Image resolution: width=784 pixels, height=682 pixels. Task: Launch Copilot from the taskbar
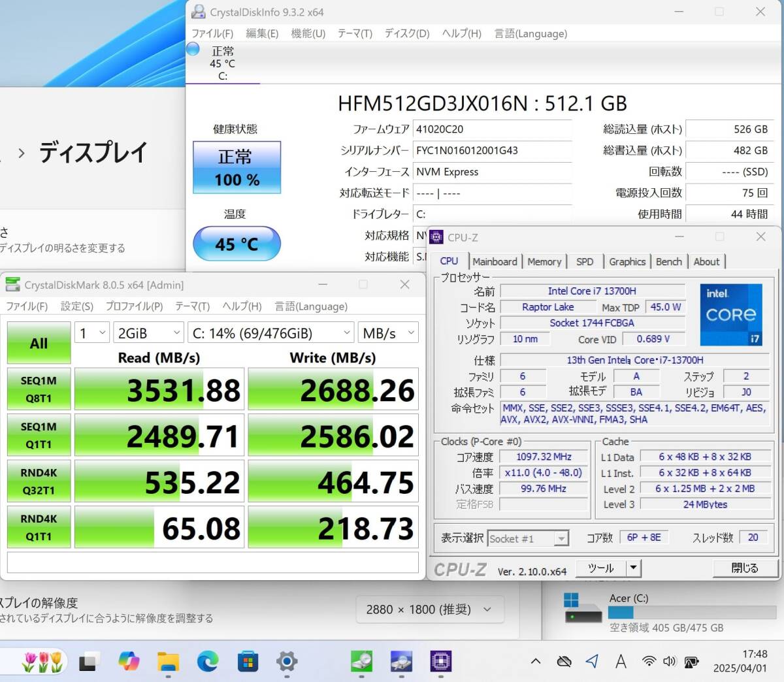(129, 662)
